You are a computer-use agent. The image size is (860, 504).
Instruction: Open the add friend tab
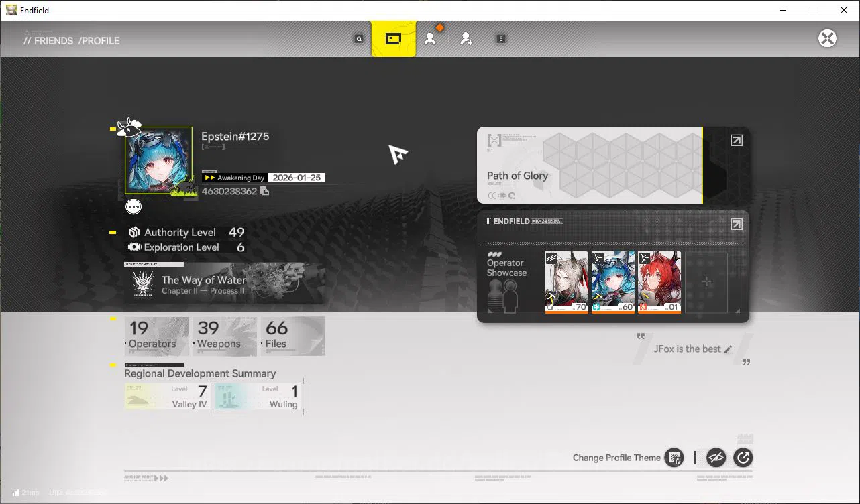[x=466, y=39]
